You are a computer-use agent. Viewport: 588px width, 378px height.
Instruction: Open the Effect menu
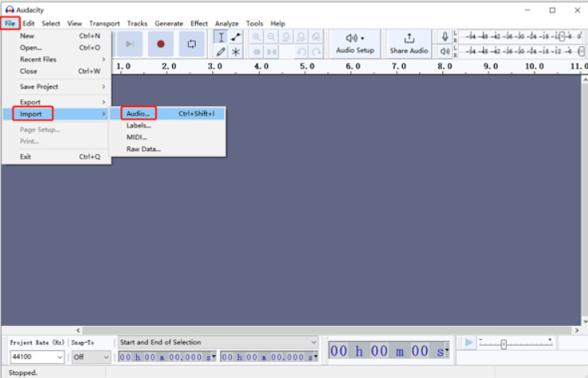pos(198,23)
